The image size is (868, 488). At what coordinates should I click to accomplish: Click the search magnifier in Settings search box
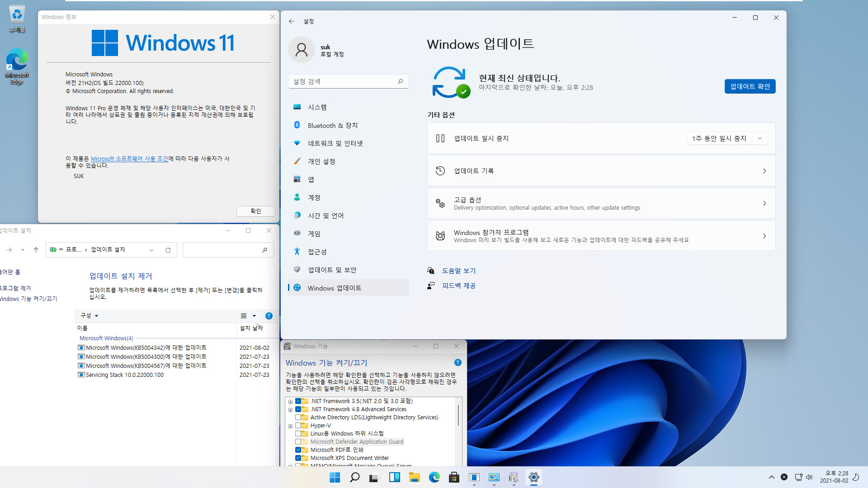click(401, 81)
